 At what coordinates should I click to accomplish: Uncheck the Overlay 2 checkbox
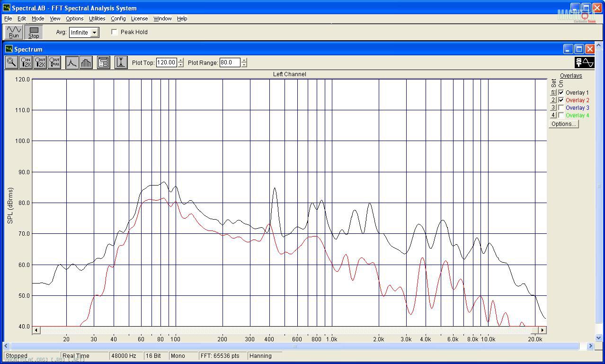click(x=561, y=100)
